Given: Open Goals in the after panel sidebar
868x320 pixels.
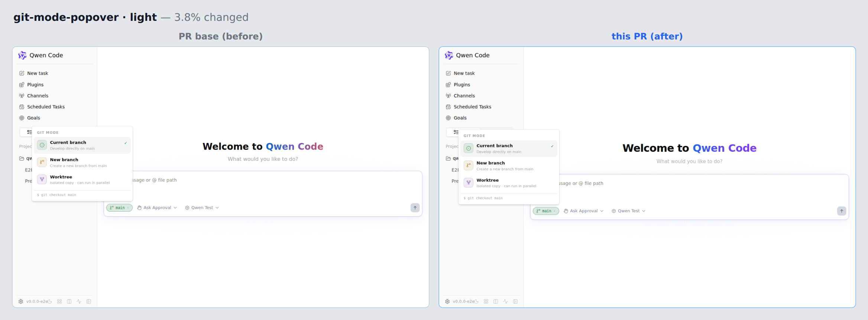Looking at the screenshot, I should 482,118.
